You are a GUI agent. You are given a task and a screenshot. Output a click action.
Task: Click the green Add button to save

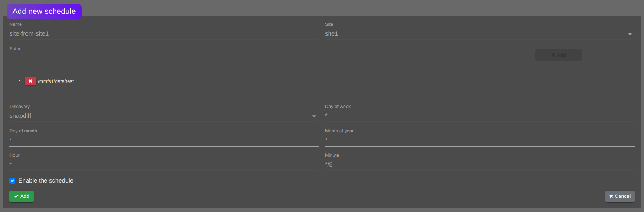(21, 196)
